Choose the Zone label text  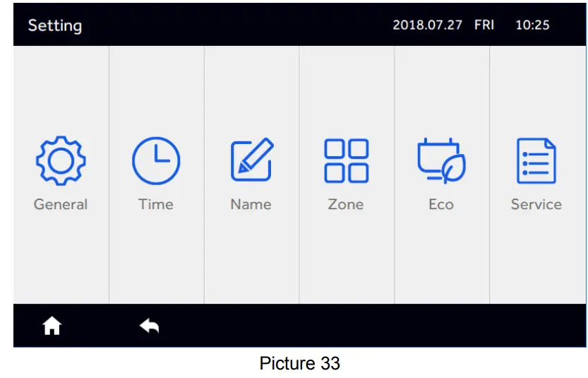point(346,204)
